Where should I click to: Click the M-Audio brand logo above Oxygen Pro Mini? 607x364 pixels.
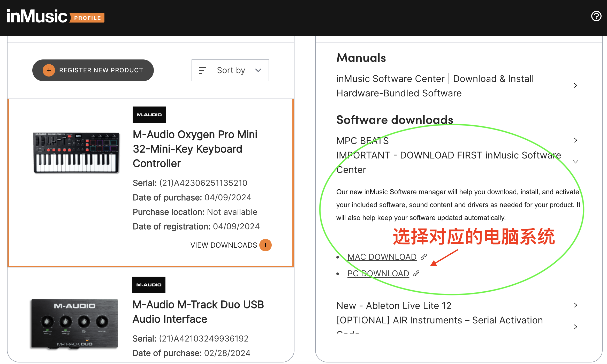coord(149,115)
